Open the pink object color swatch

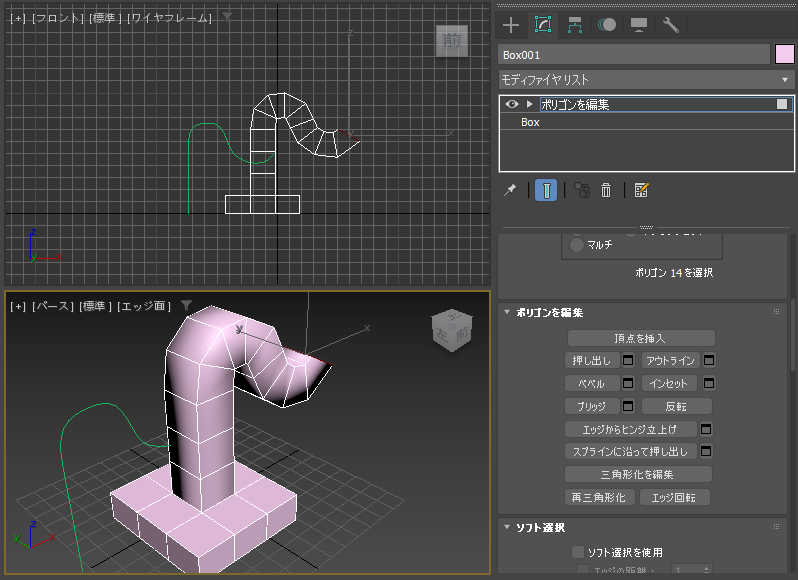tap(784, 54)
